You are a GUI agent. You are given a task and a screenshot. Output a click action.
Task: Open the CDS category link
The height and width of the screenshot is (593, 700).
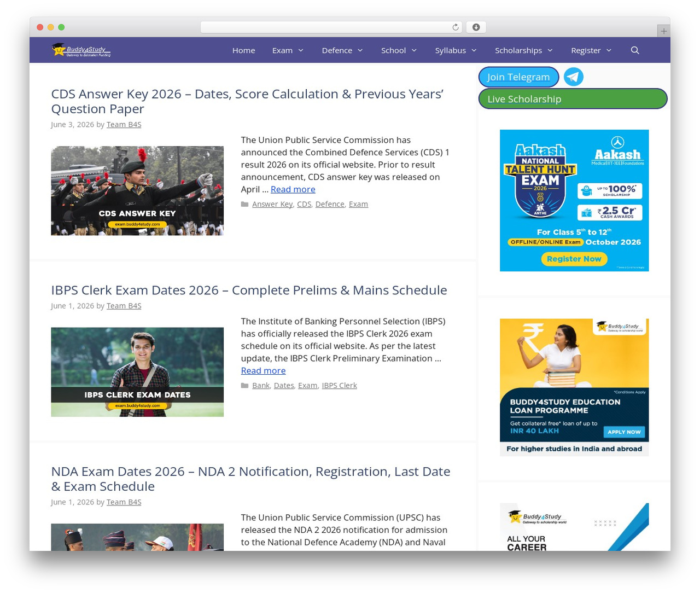[x=304, y=204]
